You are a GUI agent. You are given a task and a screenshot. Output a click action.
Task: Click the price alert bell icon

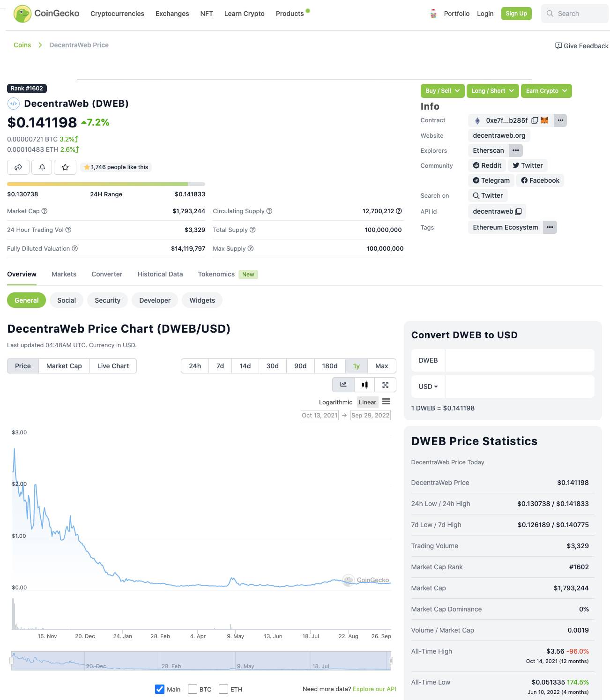pyautogui.click(x=42, y=167)
